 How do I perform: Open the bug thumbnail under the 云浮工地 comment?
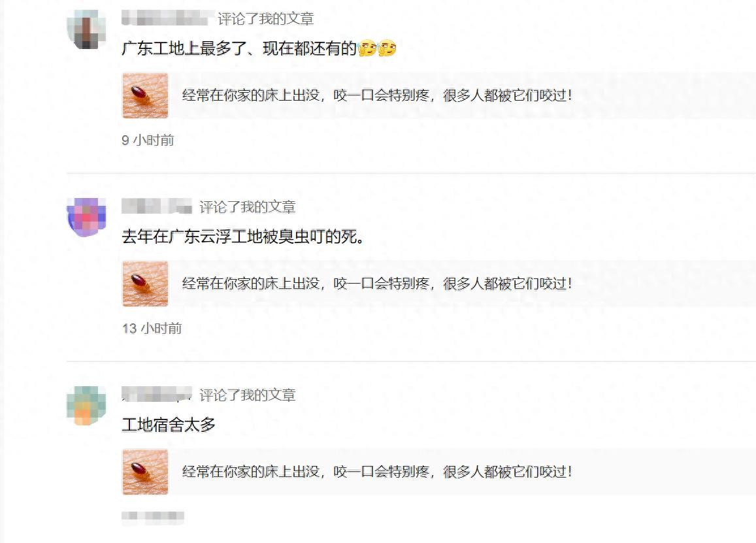[145, 284]
